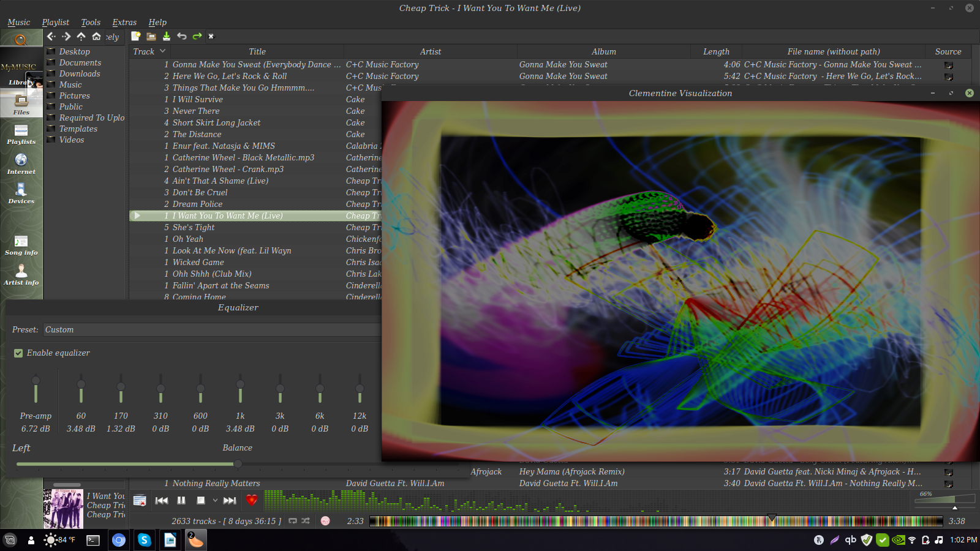Image resolution: width=980 pixels, height=551 pixels.
Task: Show the Artist info sidebar tab
Action: coord(21,275)
